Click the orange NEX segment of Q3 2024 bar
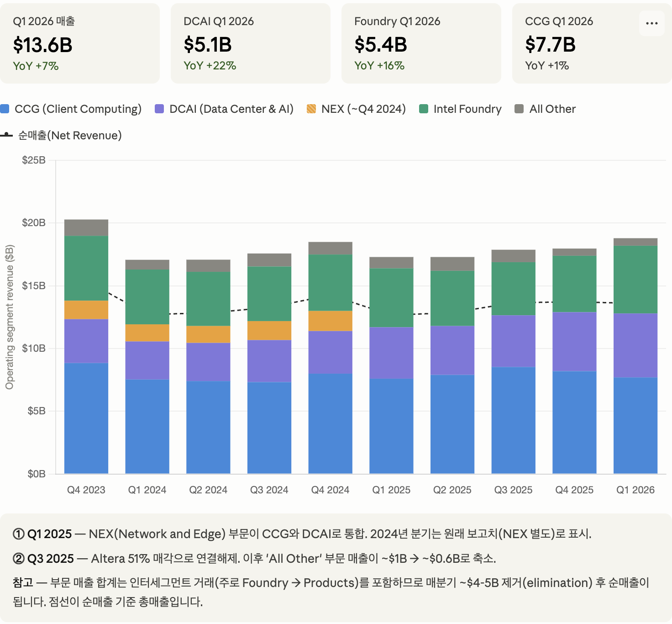The width and height of the screenshot is (672, 624). (x=269, y=331)
